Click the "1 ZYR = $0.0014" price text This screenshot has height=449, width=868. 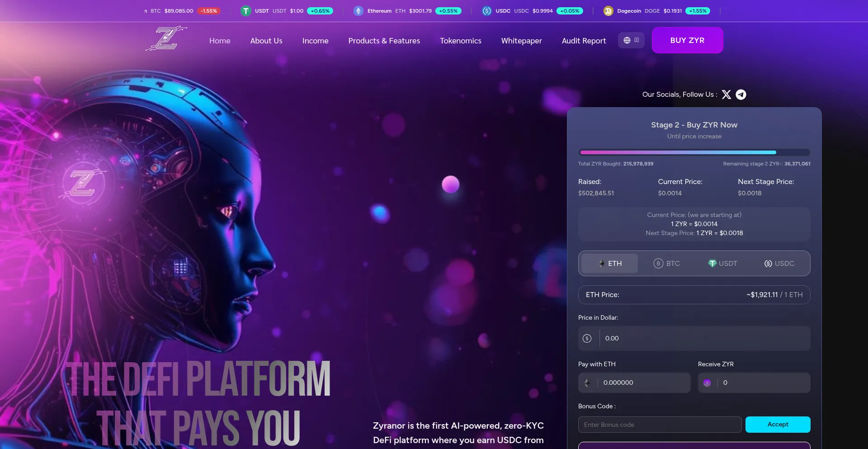pyautogui.click(x=694, y=224)
